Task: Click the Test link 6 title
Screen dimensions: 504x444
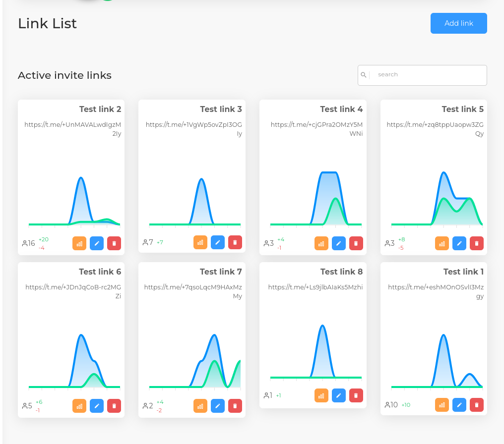Action: [100, 272]
